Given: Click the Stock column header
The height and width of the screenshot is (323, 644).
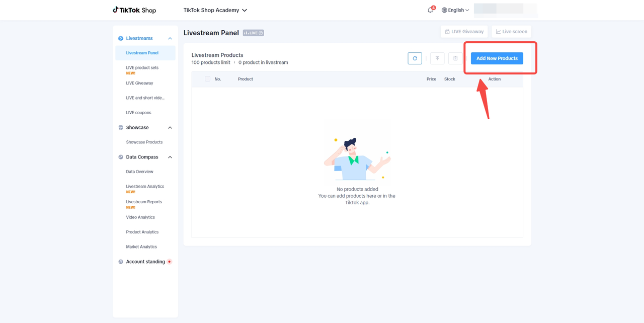Looking at the screenshot, I should point(450,79).
